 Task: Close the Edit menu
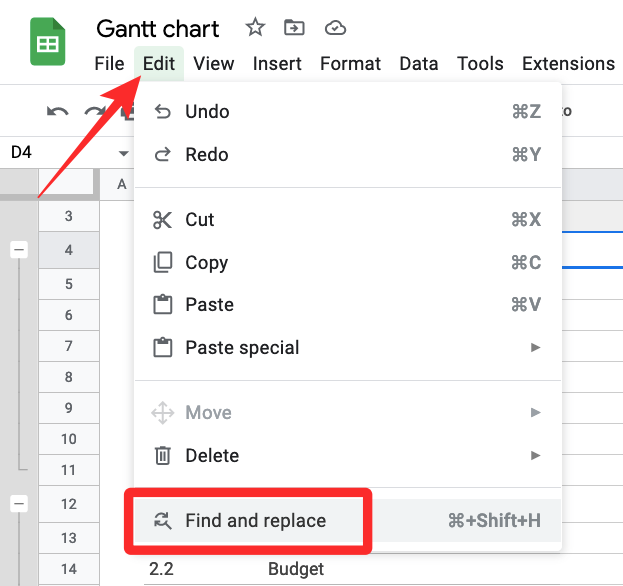point(159,64)
